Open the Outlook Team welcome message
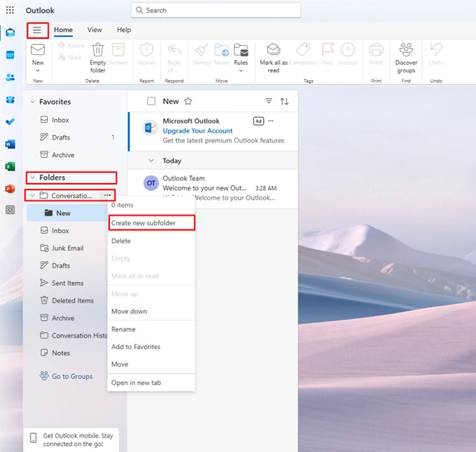Image resolution: width=476 pixels, height=452 pixels. [213, 188]
